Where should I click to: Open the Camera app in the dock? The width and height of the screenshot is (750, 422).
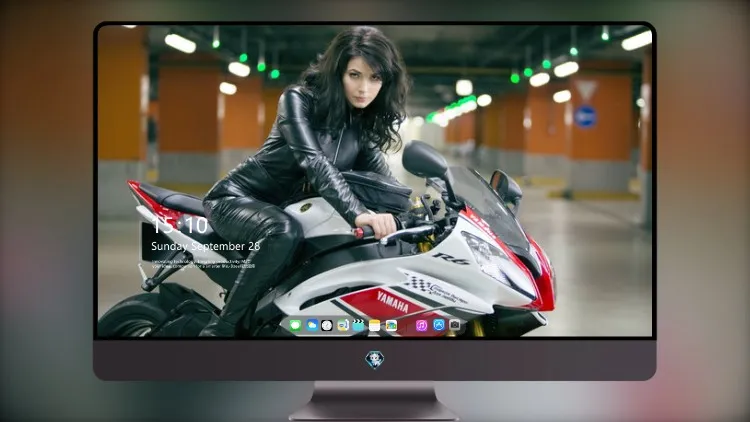[x=455, y=325]
